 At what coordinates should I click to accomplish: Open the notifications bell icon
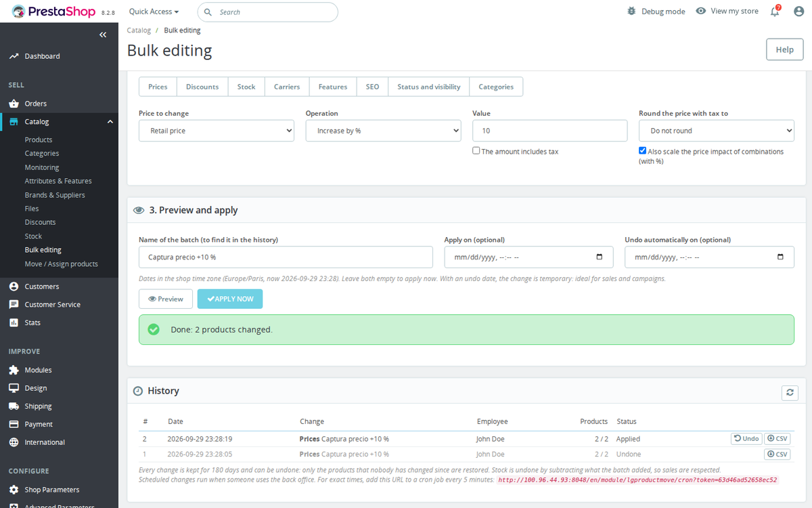(x=775, y=12)
